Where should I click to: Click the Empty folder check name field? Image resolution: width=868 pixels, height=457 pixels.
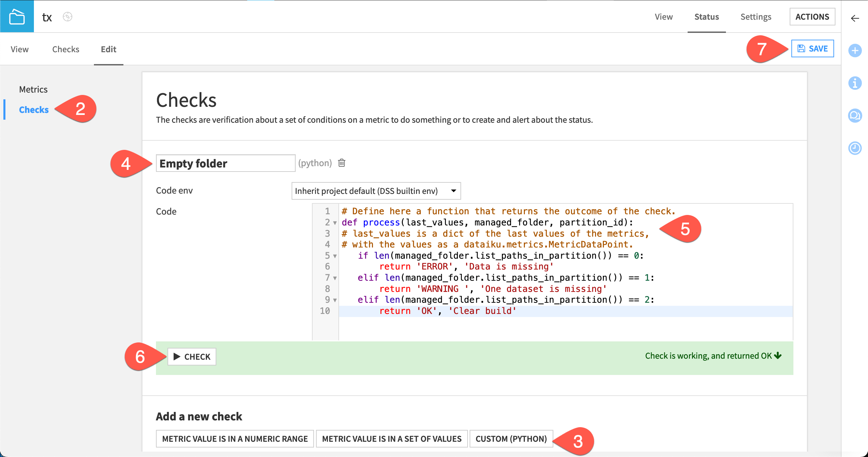[x=226, y=163]
